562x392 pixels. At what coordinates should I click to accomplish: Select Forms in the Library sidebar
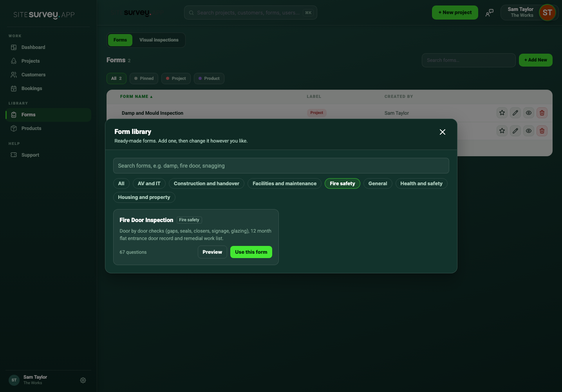[48, 115]
